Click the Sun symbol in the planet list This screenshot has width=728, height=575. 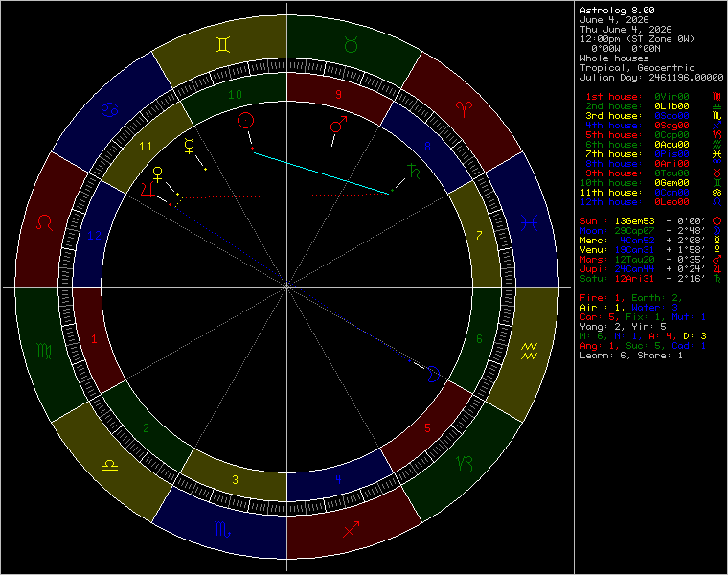717,221
